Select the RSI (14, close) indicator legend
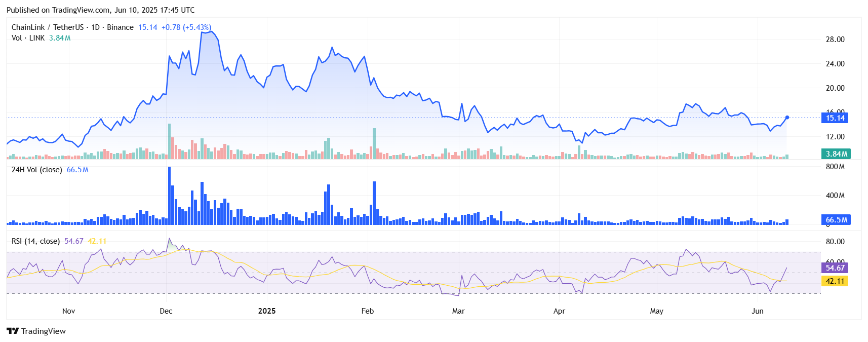The width and height of the screenshot is (868, 342). coord(35,241)
